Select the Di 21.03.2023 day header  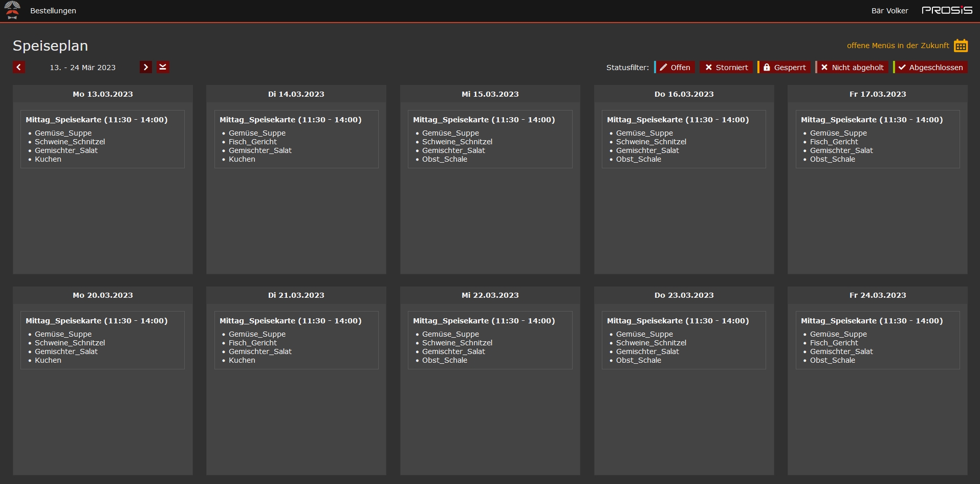tap(296, 295)
